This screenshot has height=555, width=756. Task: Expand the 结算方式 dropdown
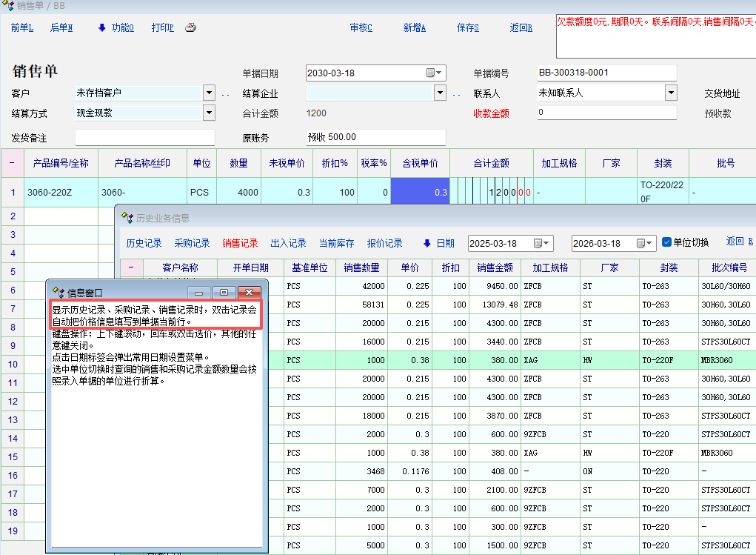click(208, 113)
